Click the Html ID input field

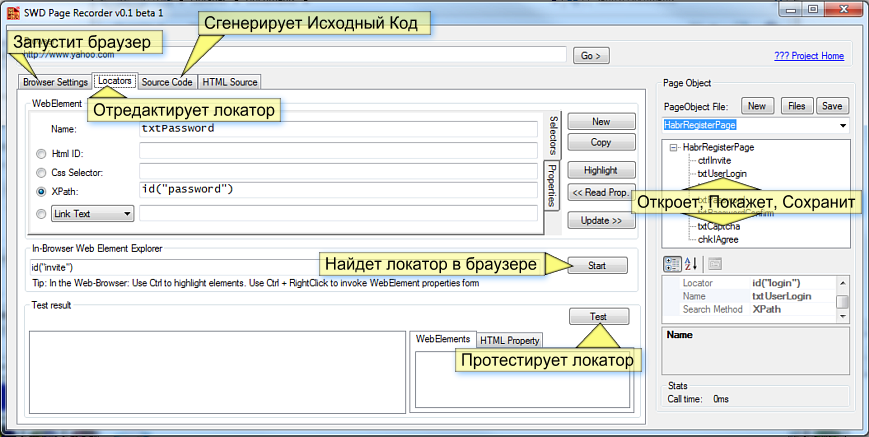(x=338, y=151)
